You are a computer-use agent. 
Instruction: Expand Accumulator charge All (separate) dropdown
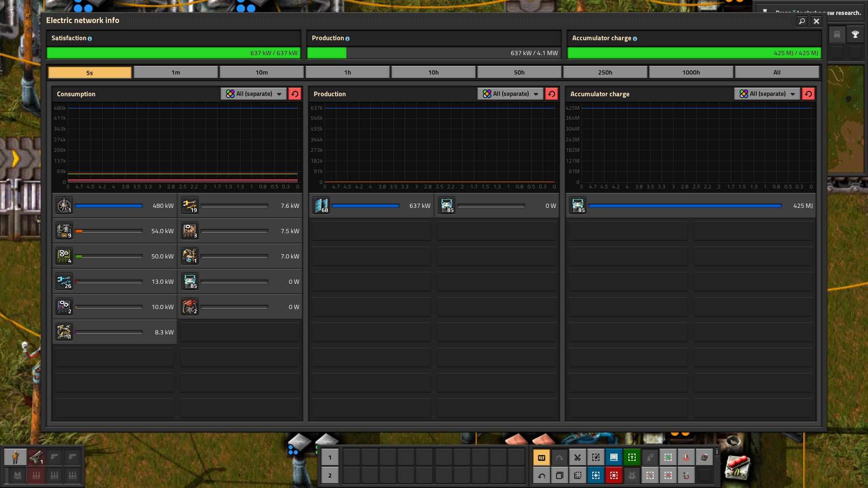tap(767, 94)
